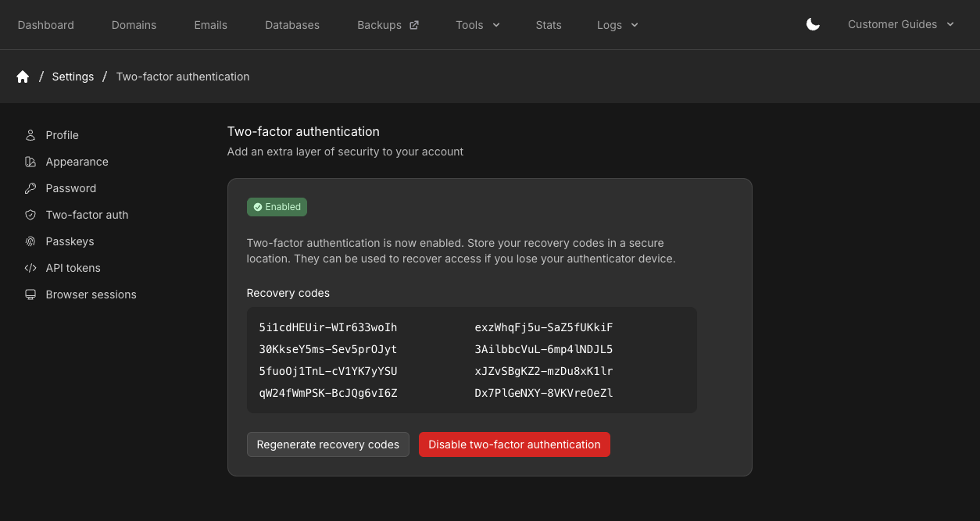This screenshot has height=521, width=980.
Task: Click the Two-factor auth shield icon
Action: click(30, 215)
